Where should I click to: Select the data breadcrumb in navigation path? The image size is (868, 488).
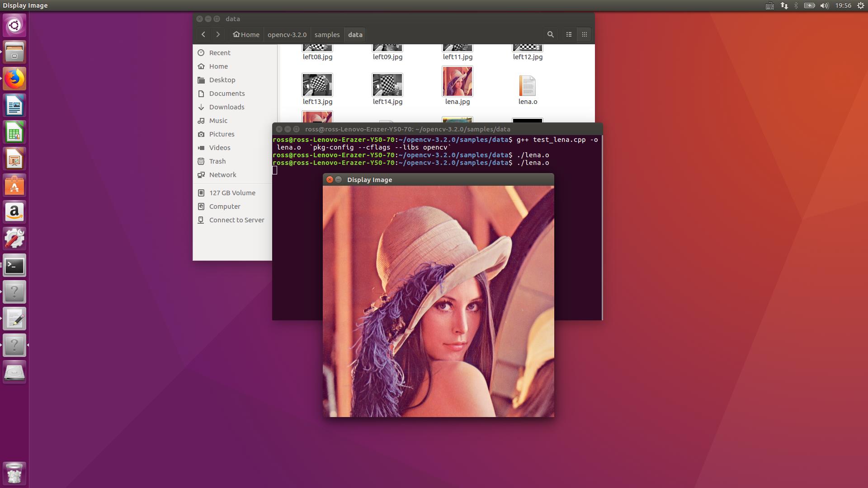click(355, 34)
